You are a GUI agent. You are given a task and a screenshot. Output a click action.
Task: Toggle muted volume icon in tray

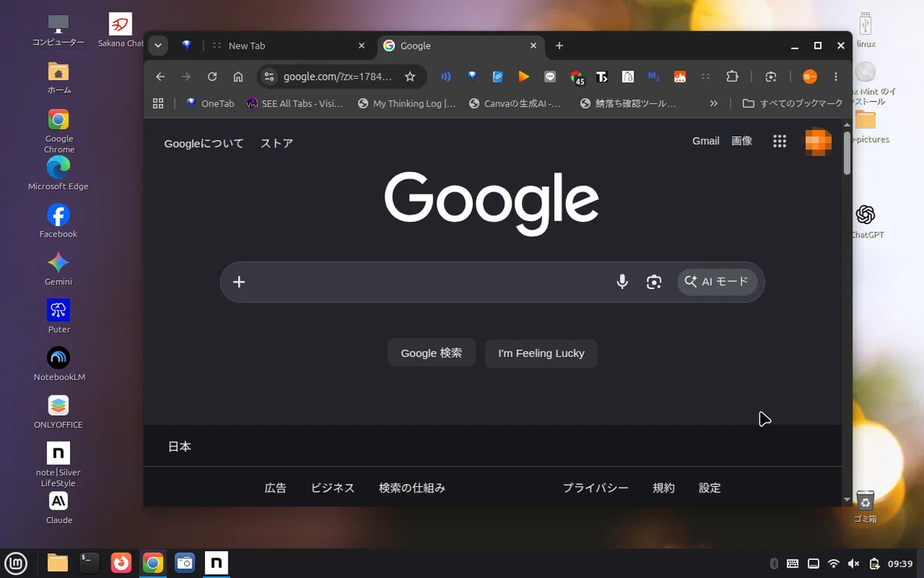853,563
